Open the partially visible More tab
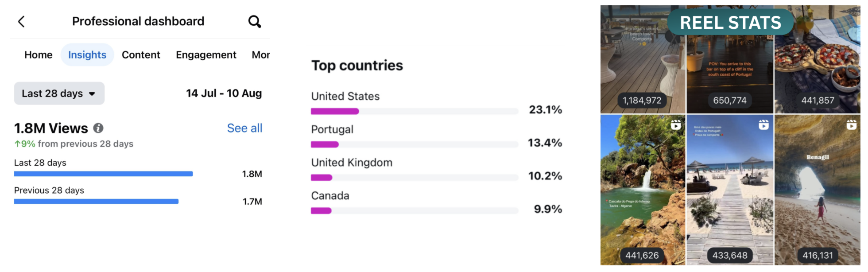Viewport: 868px width, 272px height. point(261,55)
